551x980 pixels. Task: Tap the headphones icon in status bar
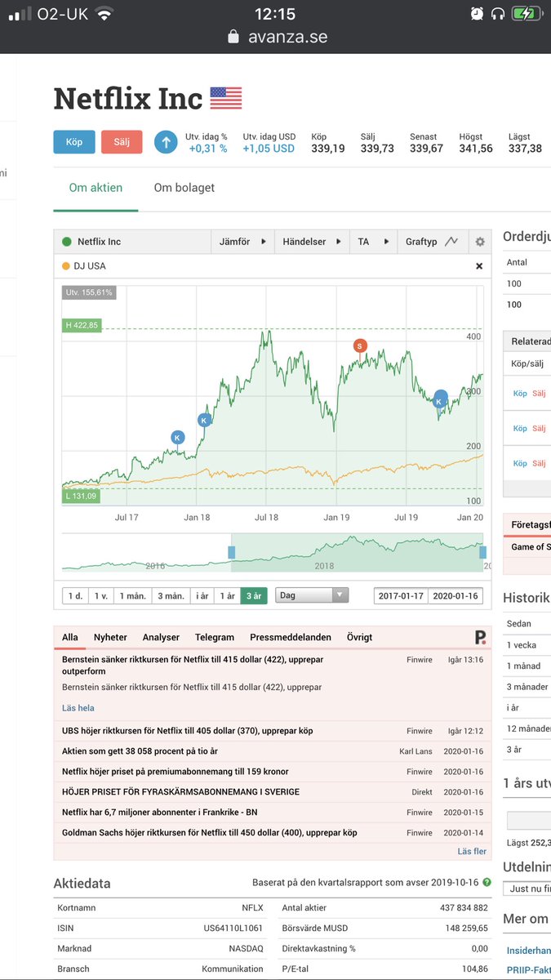tap(497, 14)
